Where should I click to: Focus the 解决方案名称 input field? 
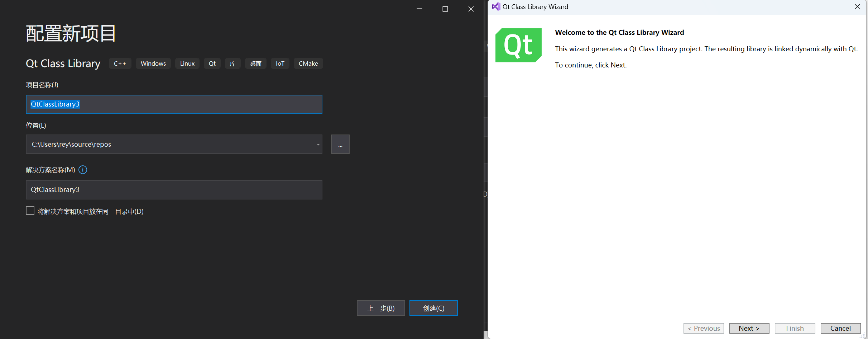[x=174, y=190]
